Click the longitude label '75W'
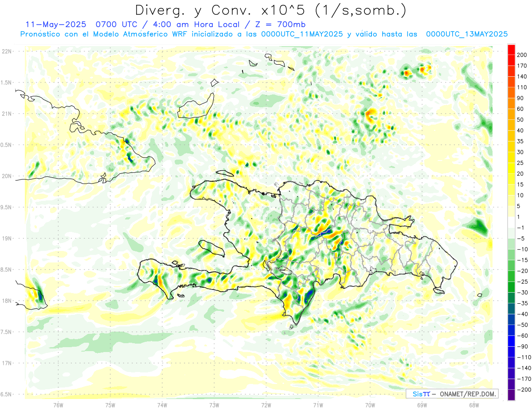The height and width of the screenshot is (411, 532). [110, 405]
